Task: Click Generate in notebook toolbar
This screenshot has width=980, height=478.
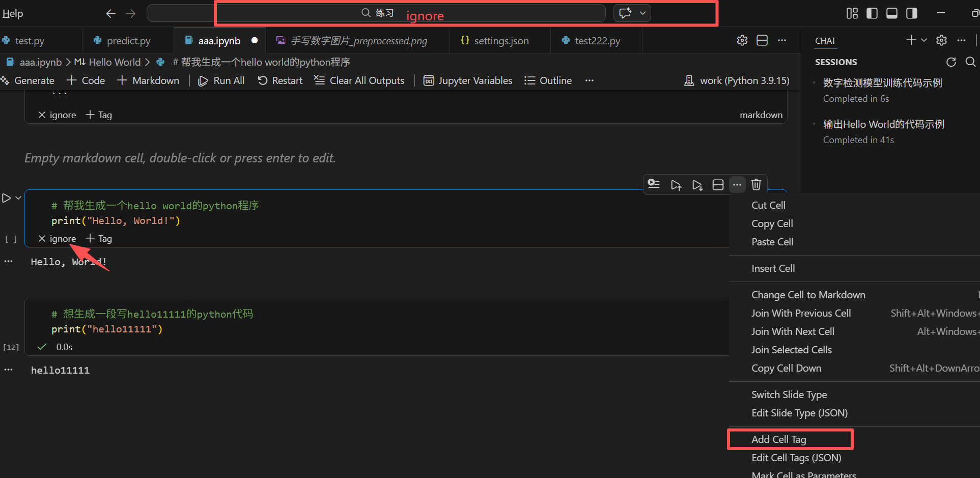Action: pyautogui.click(x=27, y=80)
